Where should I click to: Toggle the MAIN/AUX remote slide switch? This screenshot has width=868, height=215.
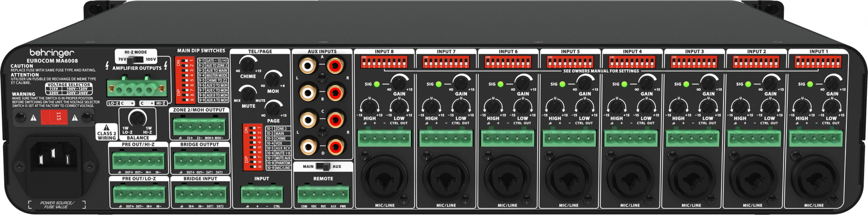[x=323, y=166]
